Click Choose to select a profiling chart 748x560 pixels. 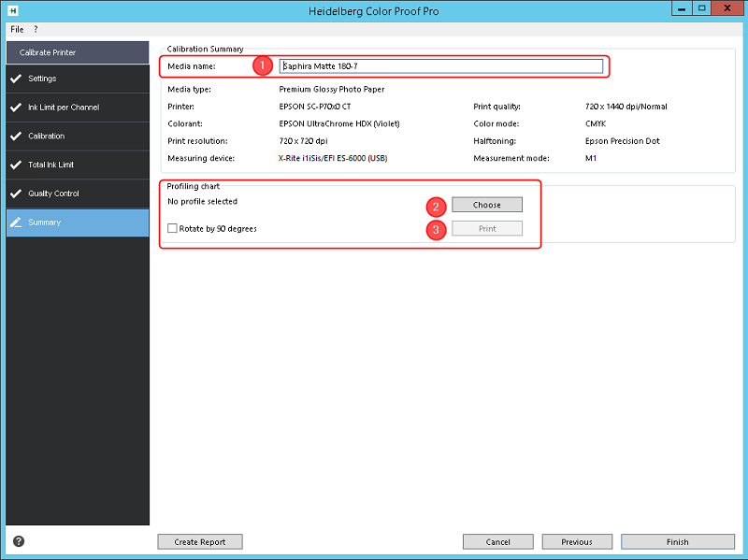point(487,205)
